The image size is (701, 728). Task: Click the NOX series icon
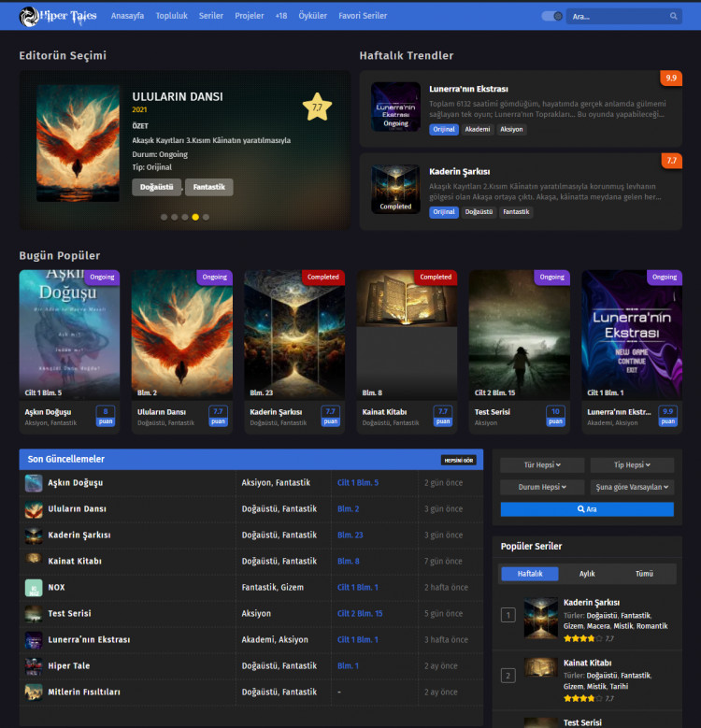(x=34, y=588)
